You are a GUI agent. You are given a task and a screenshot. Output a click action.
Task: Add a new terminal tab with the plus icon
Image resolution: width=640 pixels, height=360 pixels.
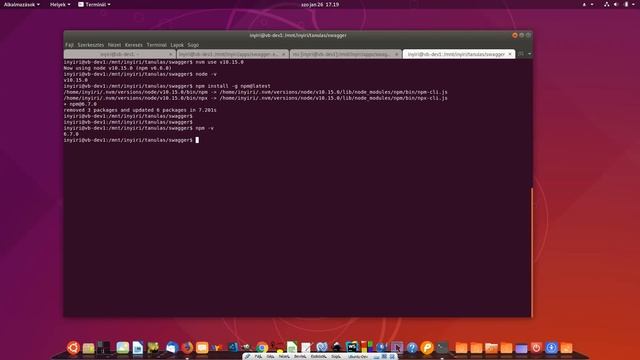point(521,54)
